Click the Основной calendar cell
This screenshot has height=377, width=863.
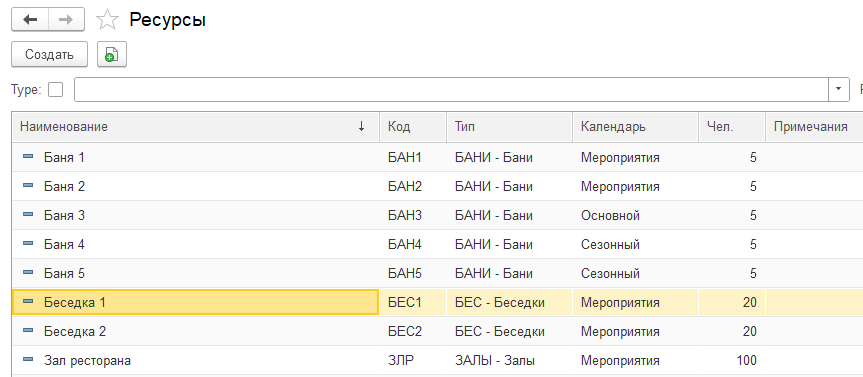coord(610,216)
